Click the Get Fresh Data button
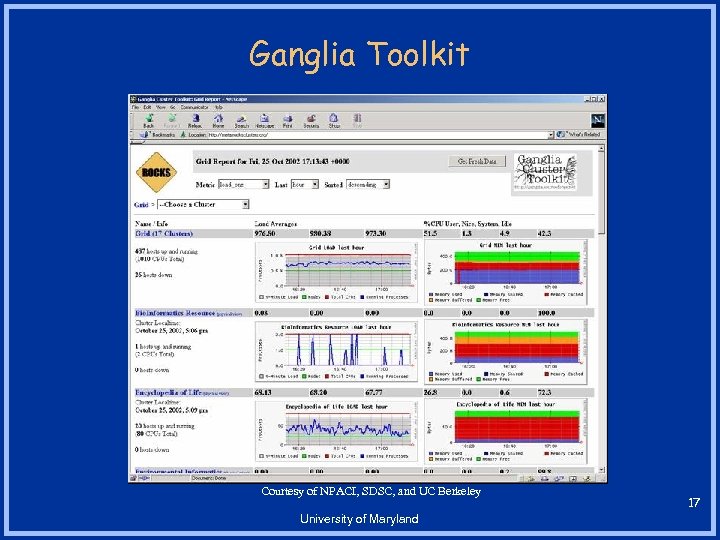720x540 pixels. coord(477,161)
